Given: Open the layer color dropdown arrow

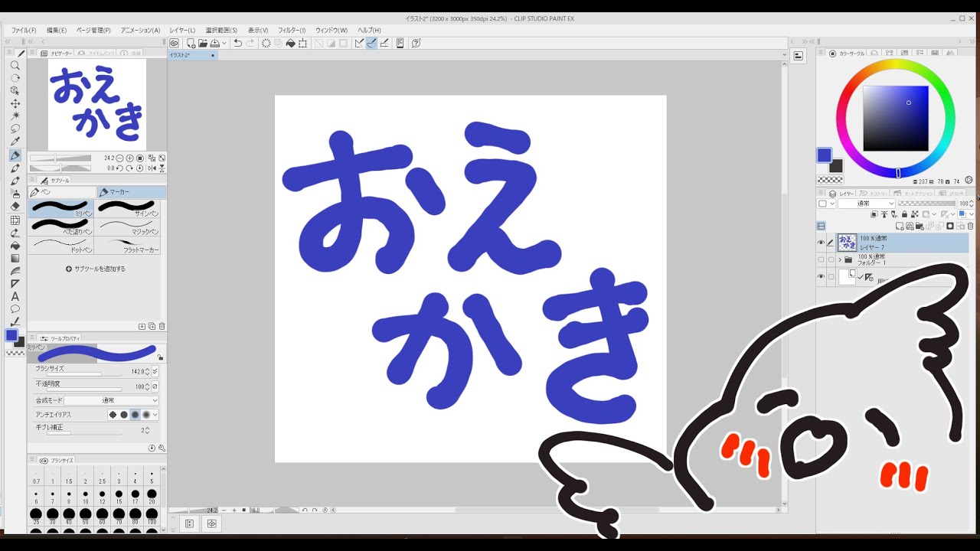Looking at the screenshot, I should pyautogui.click(x=972, y=214).
